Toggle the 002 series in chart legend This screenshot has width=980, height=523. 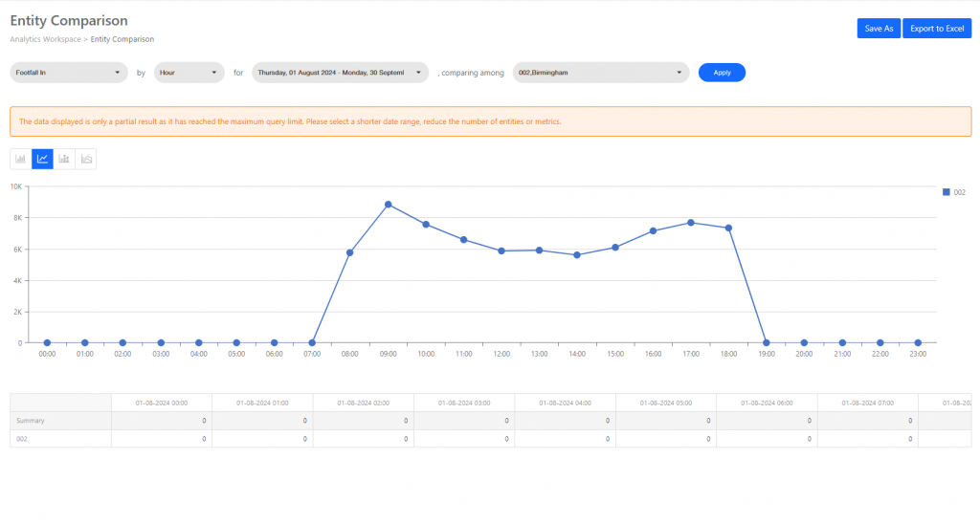tap(953, 192)
